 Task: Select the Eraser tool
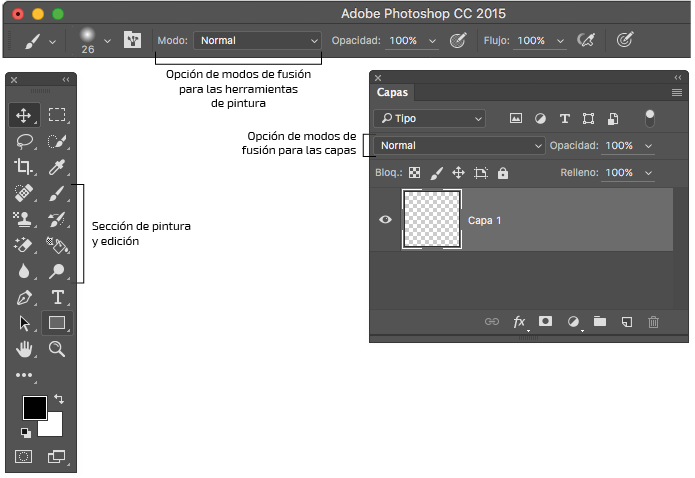point(24,245)
